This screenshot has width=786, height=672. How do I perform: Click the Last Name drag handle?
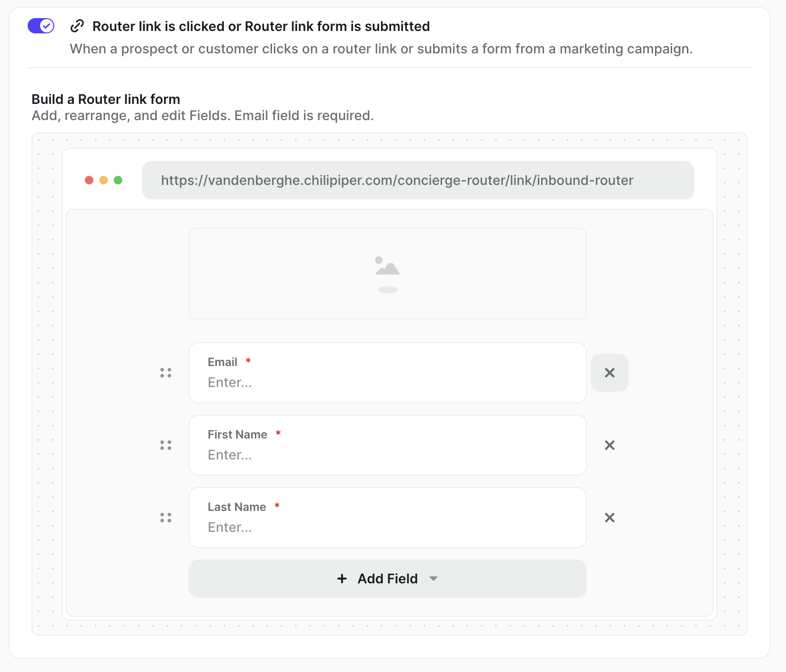pyautogui.click(x=166, y=518)
